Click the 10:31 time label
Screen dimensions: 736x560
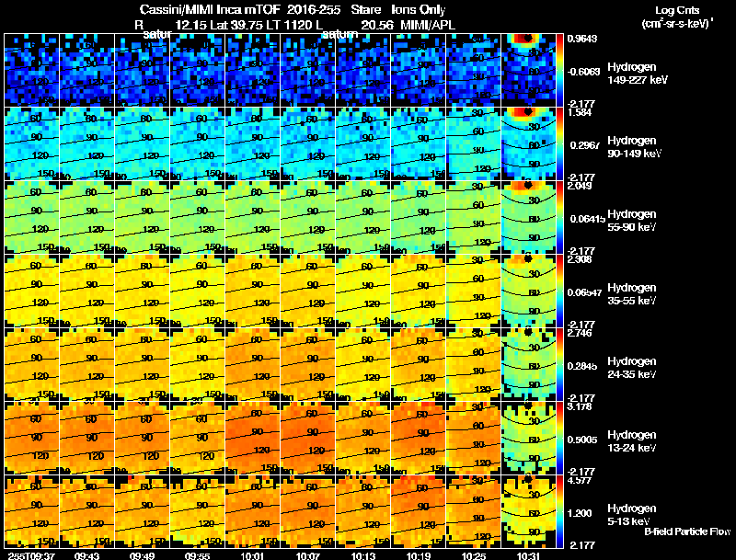(x=528, y=555)
